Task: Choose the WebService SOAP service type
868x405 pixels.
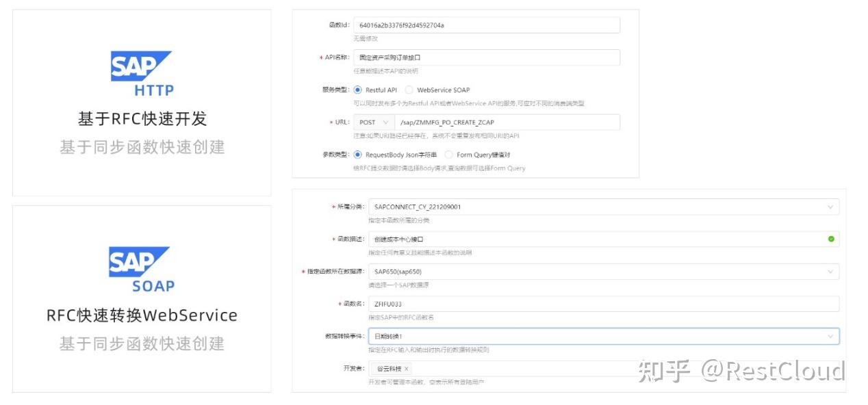Action: [409, 88]
